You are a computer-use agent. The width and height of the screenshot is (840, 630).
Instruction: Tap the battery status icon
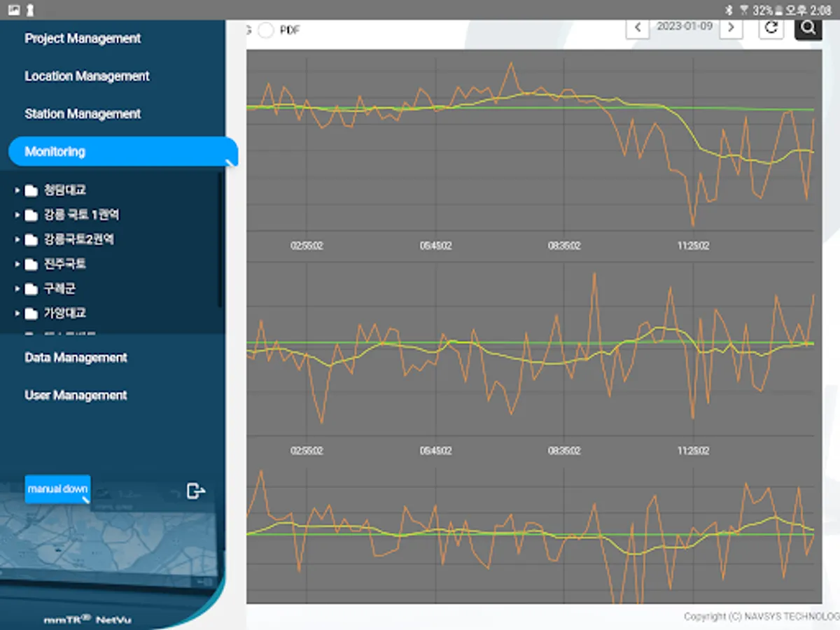pos(778,10)
